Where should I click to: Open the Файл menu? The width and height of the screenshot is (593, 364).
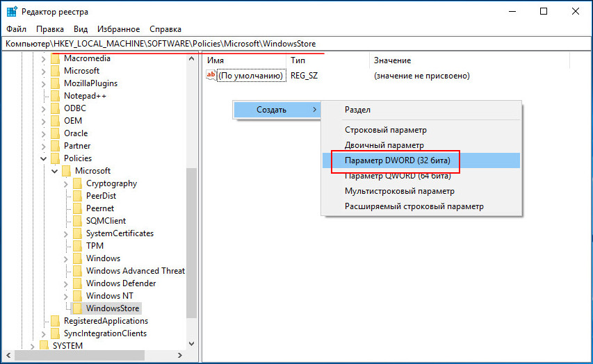click(x=16, y=29)
